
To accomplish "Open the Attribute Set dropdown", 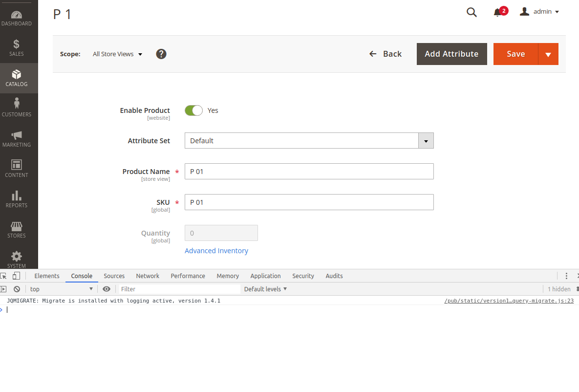I will tap(309, 141).
